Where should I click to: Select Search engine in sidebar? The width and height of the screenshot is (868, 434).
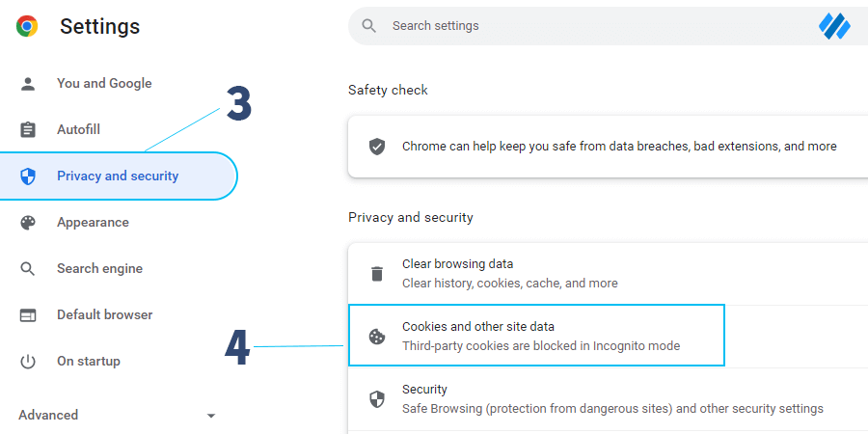click(99, 269)
